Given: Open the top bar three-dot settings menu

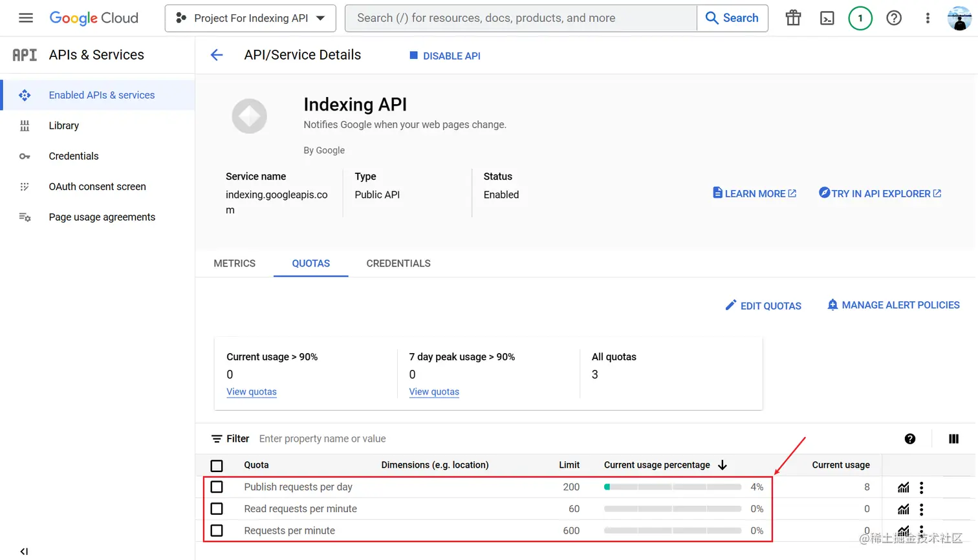Looking at the screenshot, I should click(928, 18).
